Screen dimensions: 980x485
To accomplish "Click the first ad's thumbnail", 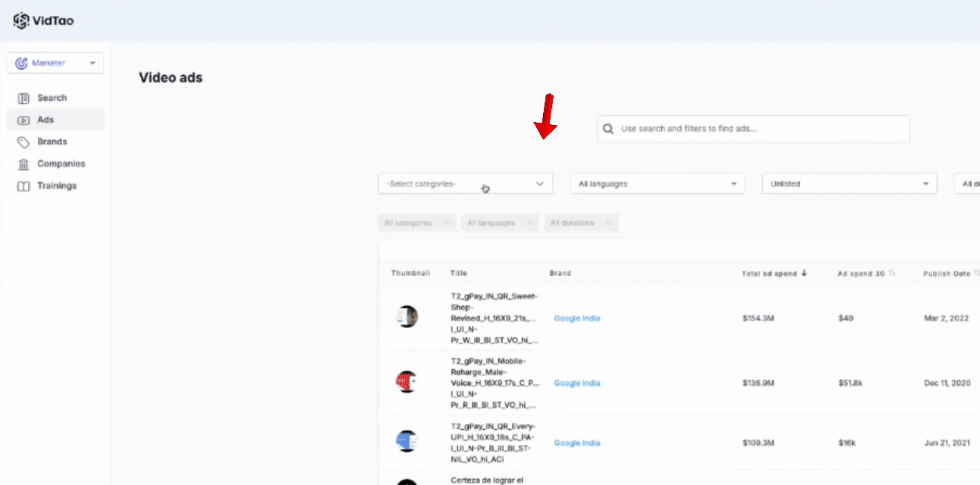I will coord(407,317).
